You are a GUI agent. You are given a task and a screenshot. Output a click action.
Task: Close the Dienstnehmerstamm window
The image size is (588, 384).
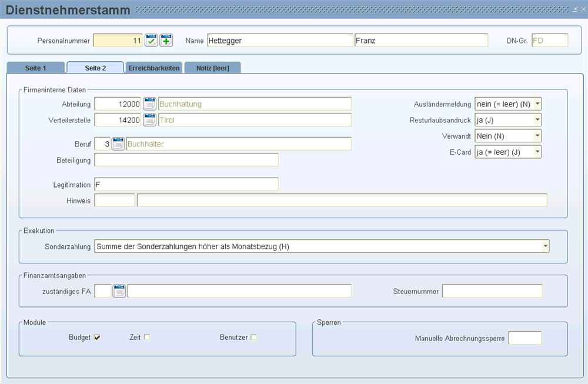[583, 10]
